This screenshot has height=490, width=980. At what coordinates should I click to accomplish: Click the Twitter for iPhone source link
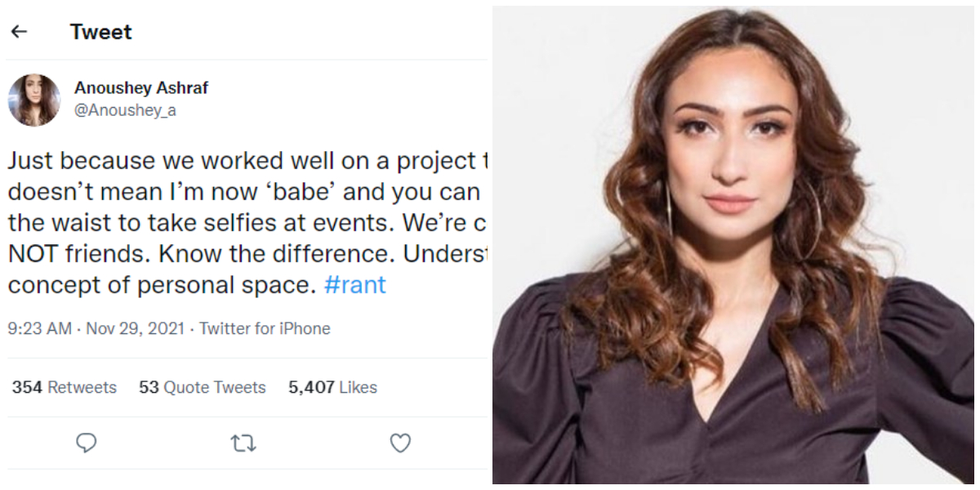coord(265,329)
